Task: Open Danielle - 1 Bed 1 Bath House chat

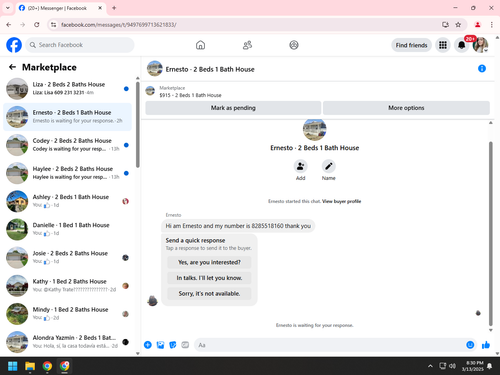Action: [67, 229]
